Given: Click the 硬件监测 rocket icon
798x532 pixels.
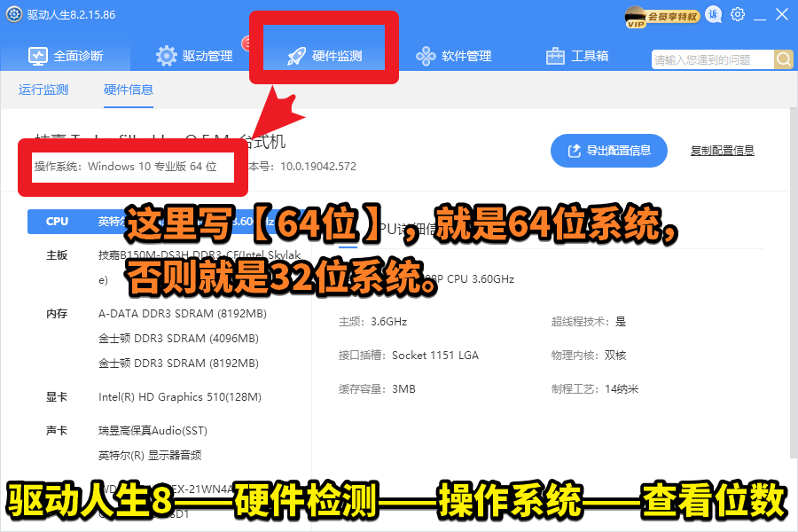Looking at the screenshot, I should pyautogui.click(x=296, y=57).
